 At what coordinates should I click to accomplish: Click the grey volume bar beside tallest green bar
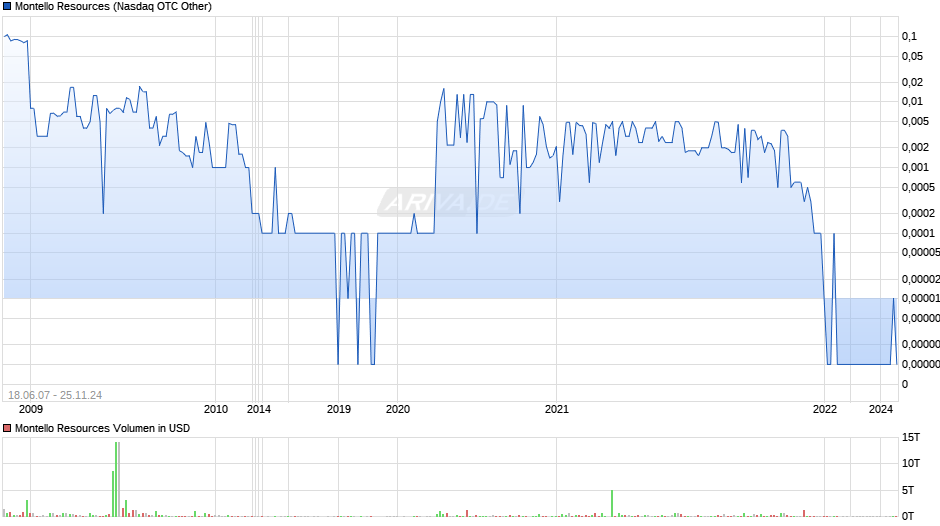[119, 479]
